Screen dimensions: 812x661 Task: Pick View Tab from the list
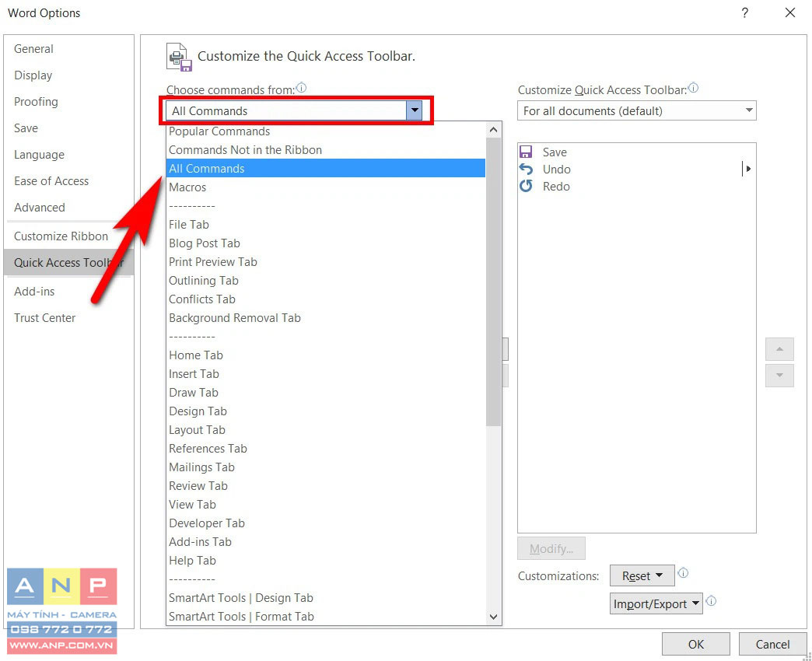326,504
